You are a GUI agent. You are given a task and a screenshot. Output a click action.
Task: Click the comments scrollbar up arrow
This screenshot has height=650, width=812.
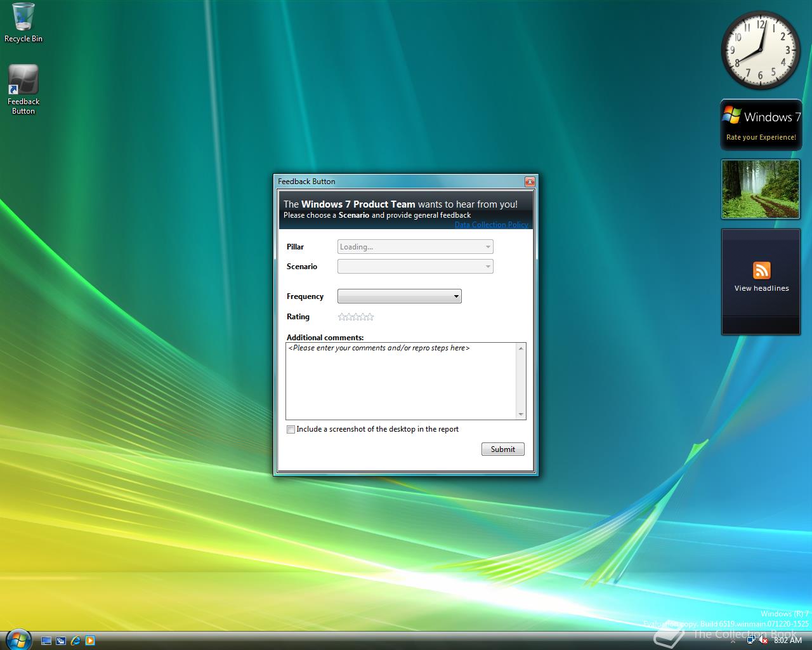[521, 348]
